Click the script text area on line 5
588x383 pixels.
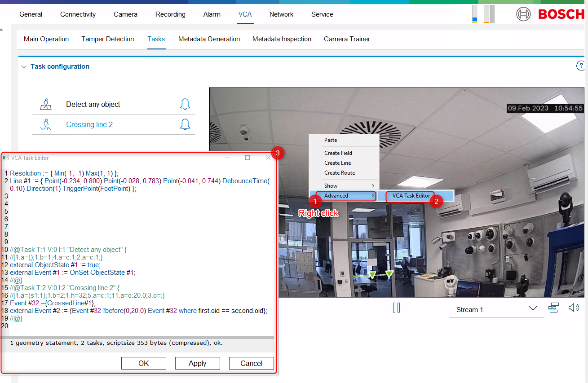pos(135,211)
